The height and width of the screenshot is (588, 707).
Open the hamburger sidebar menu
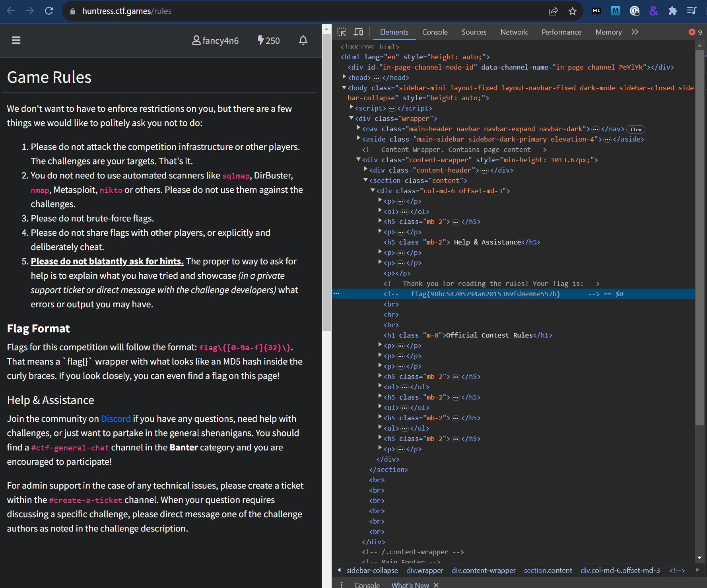(16, 40)
